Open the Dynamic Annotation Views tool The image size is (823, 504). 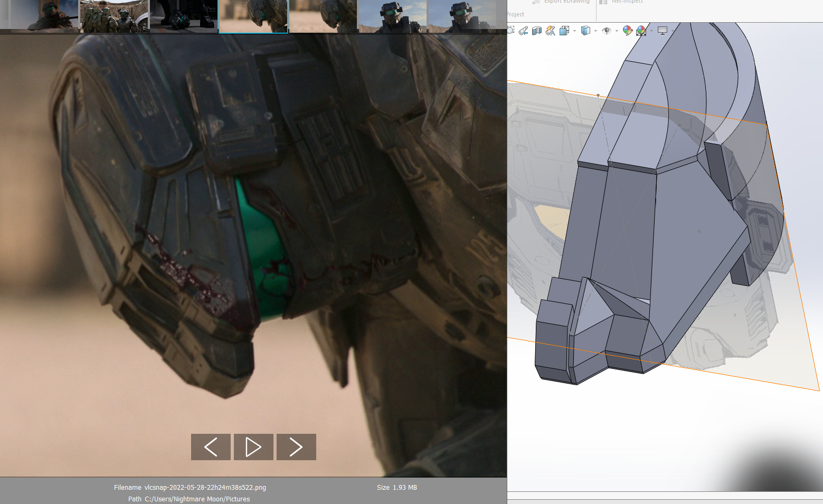pyautogui.click(x=551, y=31)
